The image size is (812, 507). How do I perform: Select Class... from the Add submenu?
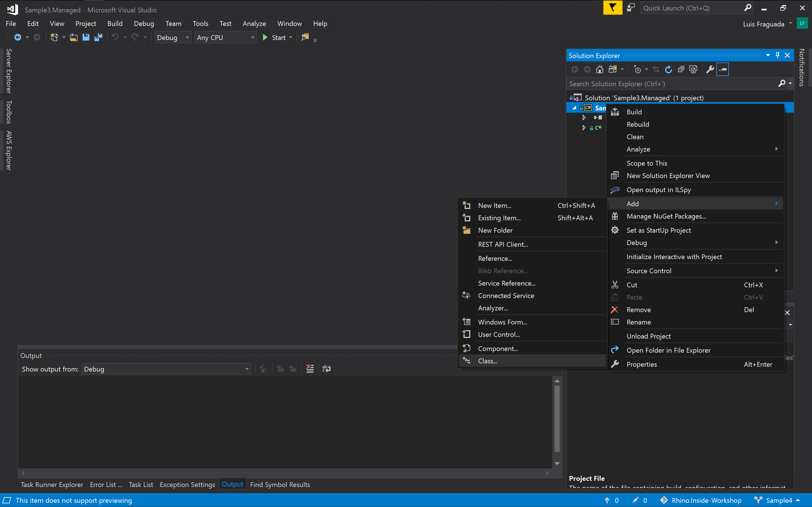(x=487, y=361)
